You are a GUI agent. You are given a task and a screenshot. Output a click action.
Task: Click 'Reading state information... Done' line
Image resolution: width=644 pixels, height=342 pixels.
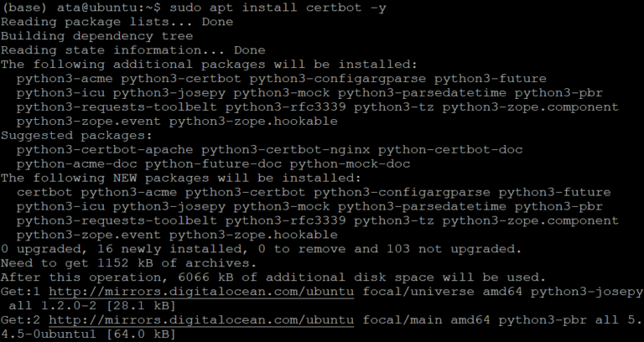coord(133,50)
